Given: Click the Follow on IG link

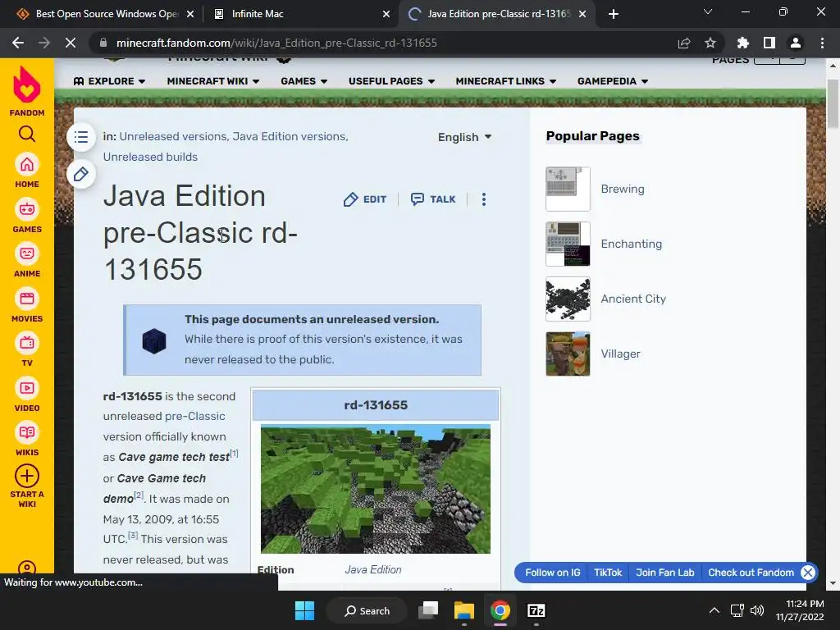Looking at the screenshot, I should pos(553,573).
